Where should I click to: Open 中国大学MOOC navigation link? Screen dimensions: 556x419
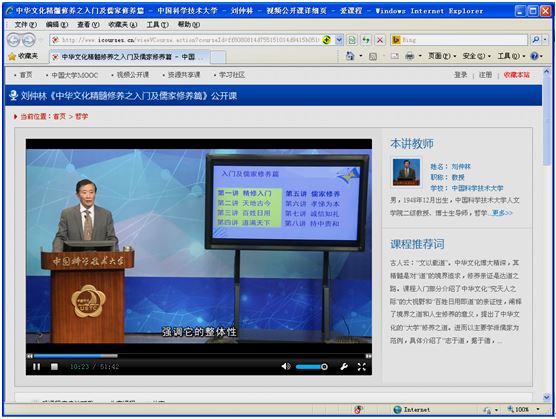point(74,75)
